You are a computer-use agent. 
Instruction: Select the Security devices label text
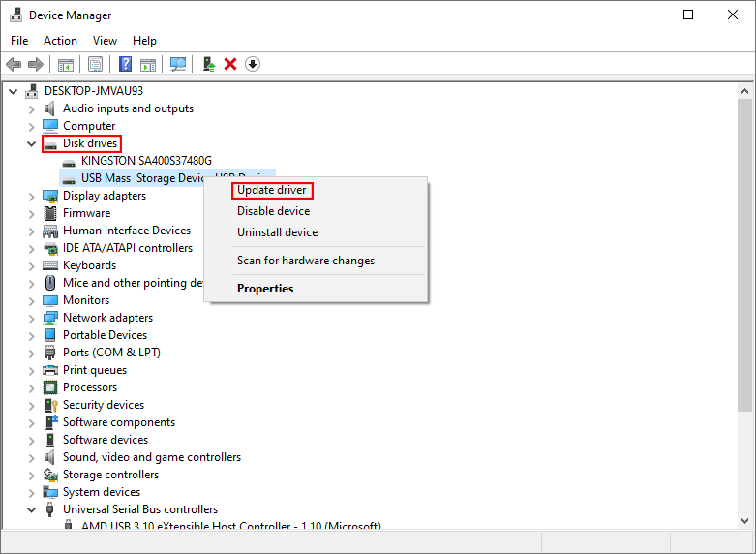click(x=104, y=405)
